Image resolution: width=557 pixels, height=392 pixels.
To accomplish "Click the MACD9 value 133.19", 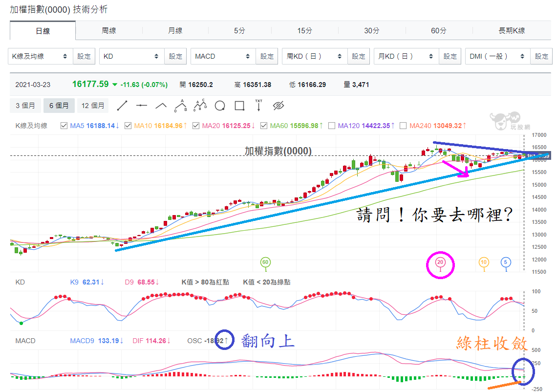I will (108, 341).
